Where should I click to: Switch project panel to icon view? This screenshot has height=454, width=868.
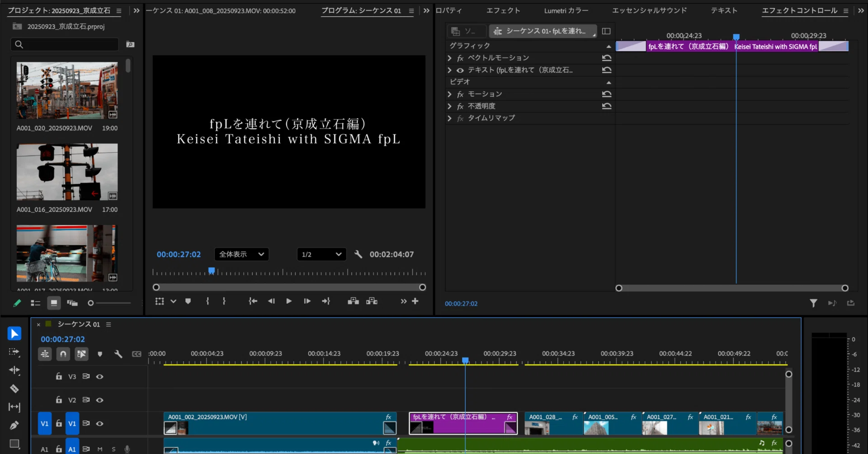tap(54, 303)
